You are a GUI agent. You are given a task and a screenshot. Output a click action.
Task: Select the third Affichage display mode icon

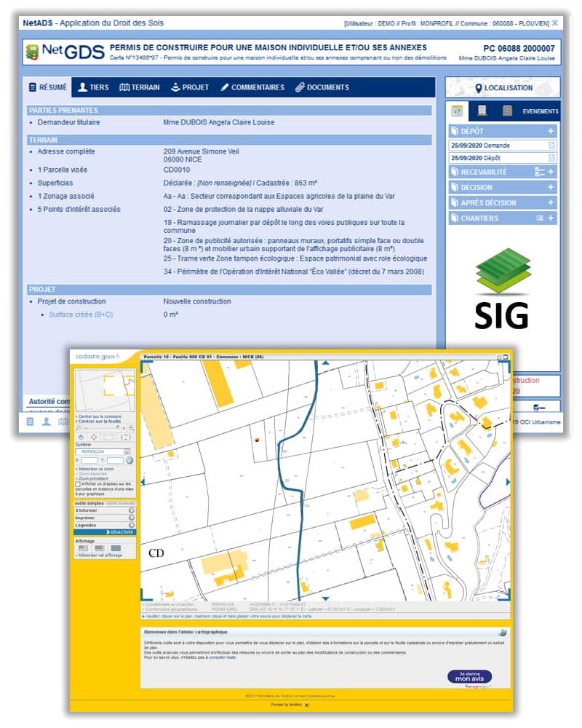(x=116, y=548)
